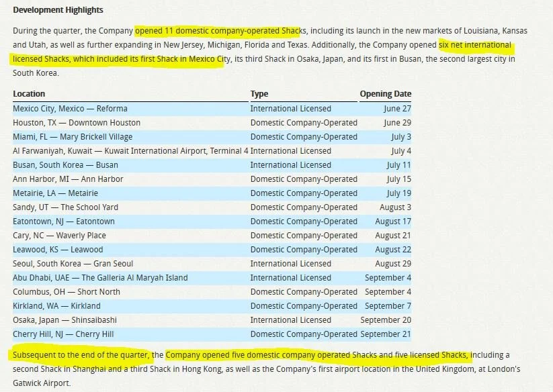
Task: Click the 'Type' column header
Action: click(x=259, y=94)
